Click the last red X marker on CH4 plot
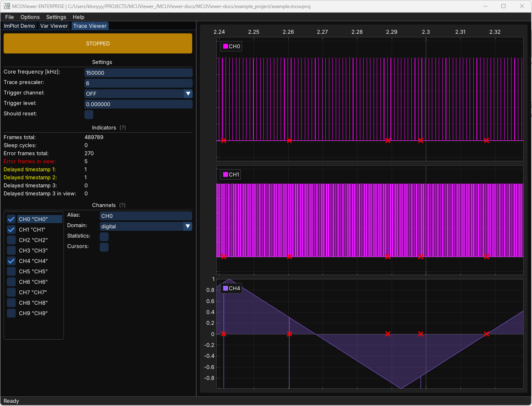 point(487,334)
